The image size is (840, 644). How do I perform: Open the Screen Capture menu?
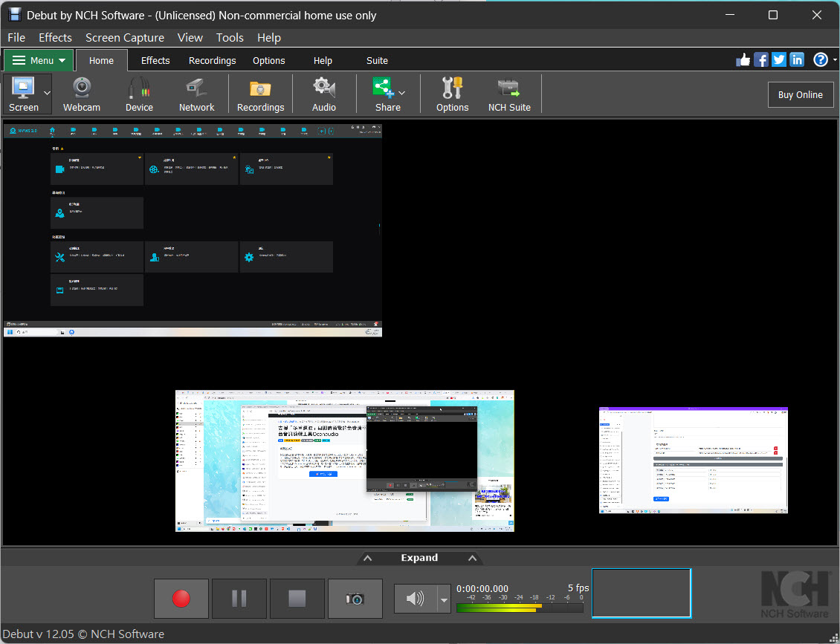pos(124,37)
